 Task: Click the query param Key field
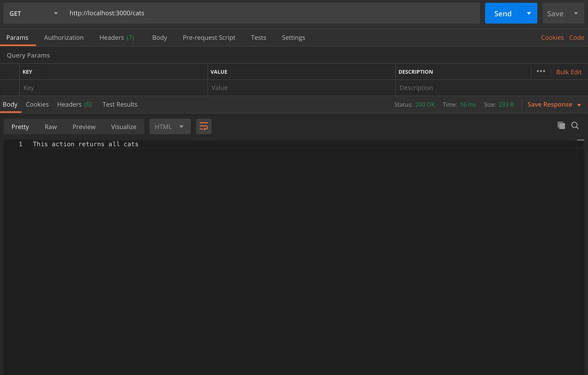coord(114,88)
